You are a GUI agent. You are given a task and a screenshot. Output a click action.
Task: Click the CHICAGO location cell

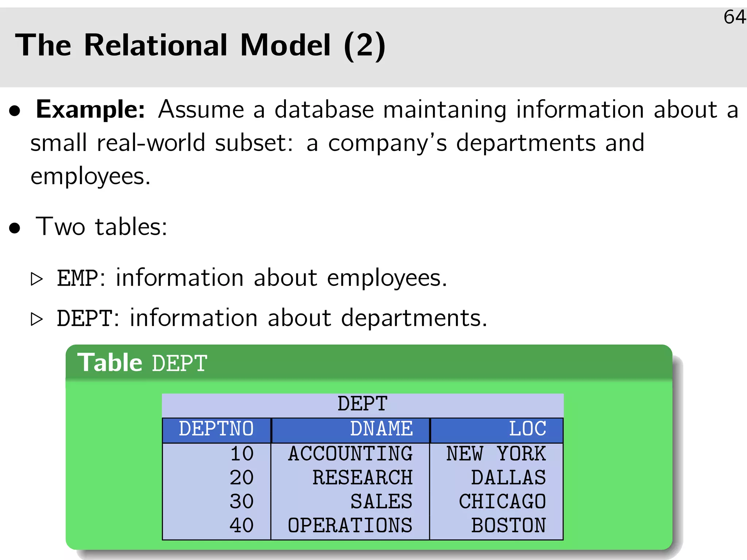pos(502,502)
